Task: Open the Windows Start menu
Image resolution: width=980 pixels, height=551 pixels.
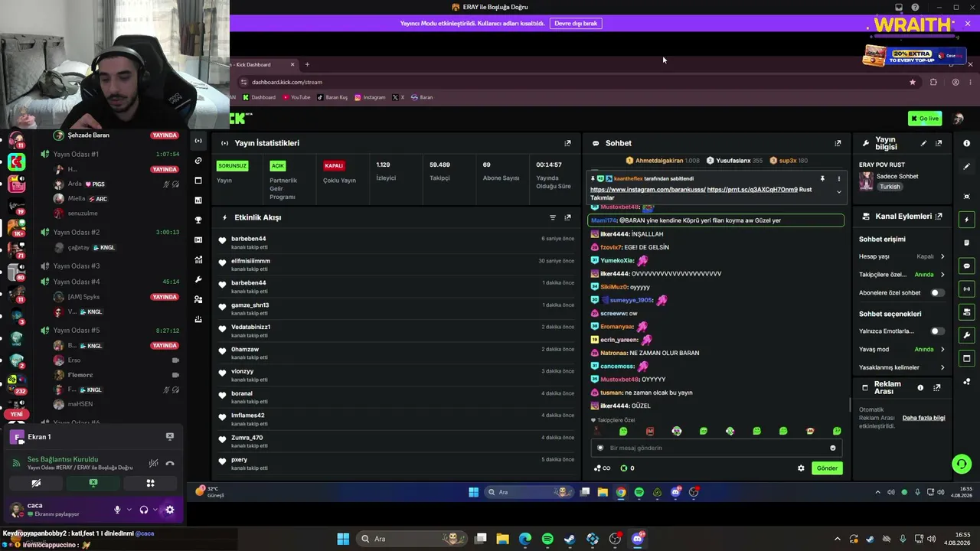Action: click(x=343, y=539)
